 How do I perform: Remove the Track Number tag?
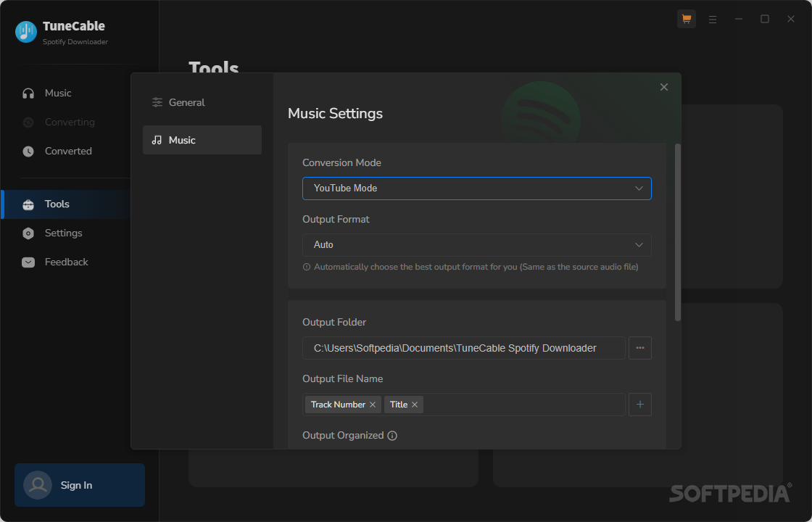click(373, 405)
